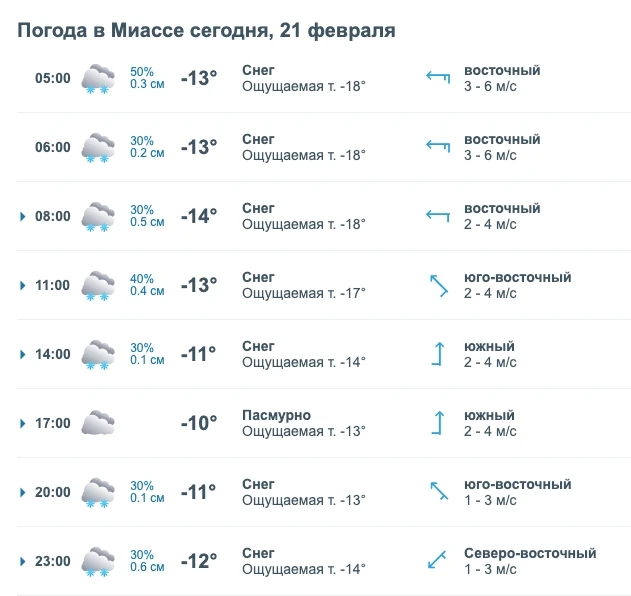The image size is (631, 596).
Task: Click the south wind arrow at 14:00
Action: (x=437, y=353)
